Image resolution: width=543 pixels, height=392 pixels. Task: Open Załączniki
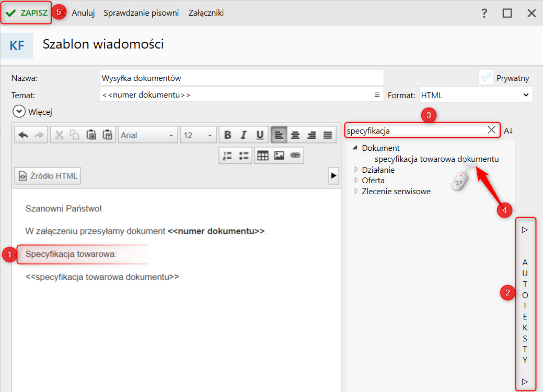(x=206, y=13)
